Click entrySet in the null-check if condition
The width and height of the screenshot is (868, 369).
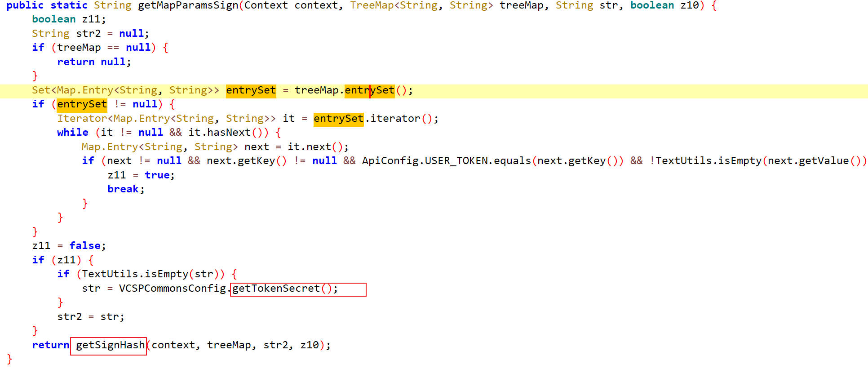click(82, 104)
